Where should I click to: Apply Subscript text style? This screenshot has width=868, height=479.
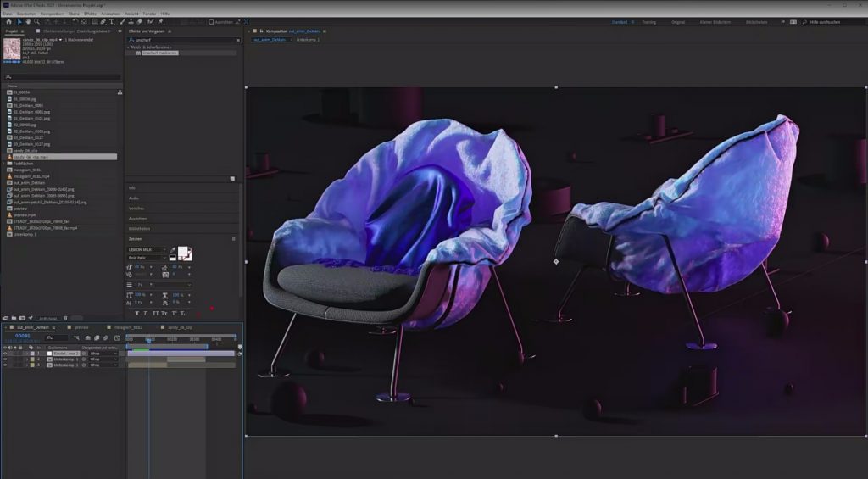183,314
